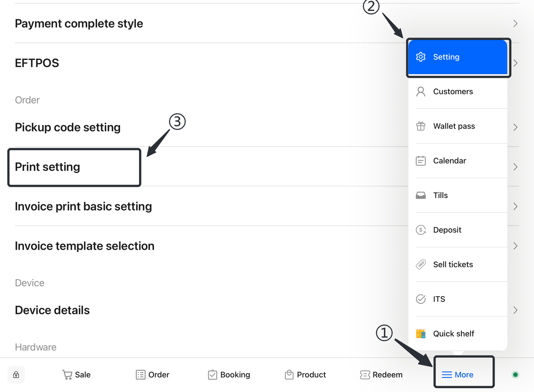Click the Booking clipboard icon
The height and width of the screenshot is (392, 534).
(212, 374)
